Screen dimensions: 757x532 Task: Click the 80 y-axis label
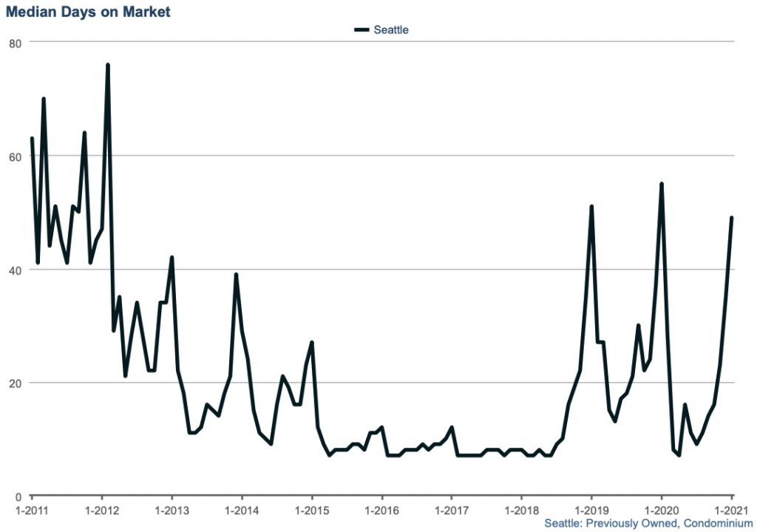(16, 43)
